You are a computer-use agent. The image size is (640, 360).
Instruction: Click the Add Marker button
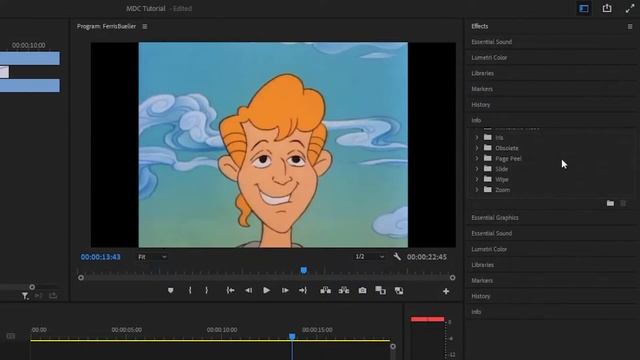point(171,290)
